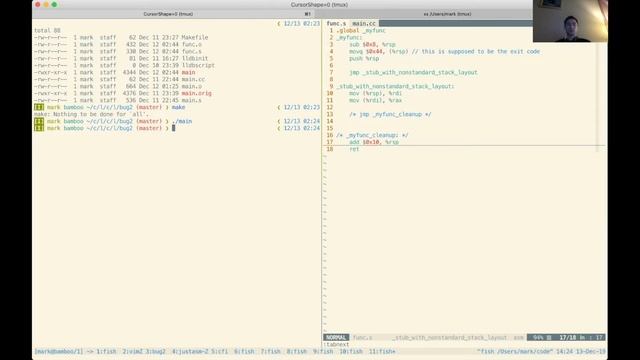
Task: Click the '_stub_with_nonstandard_stack_layout:' label on line 9
Action: 395,86
